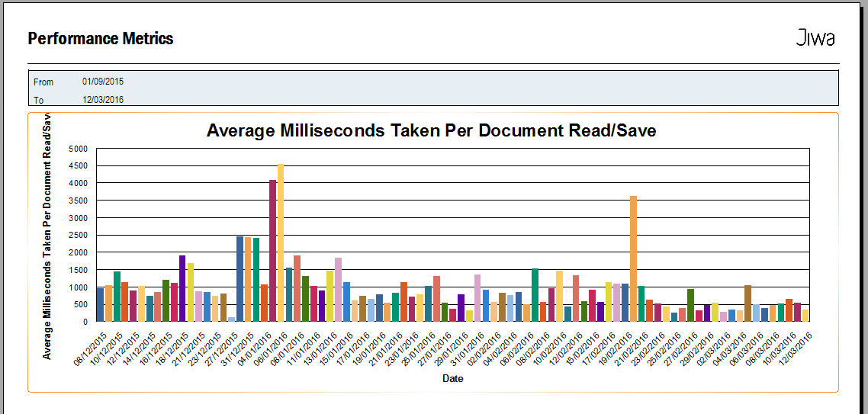The image size is (868, 414).
Task: Click the vertical Y-axis title text
Action: (x=47, y=236)
